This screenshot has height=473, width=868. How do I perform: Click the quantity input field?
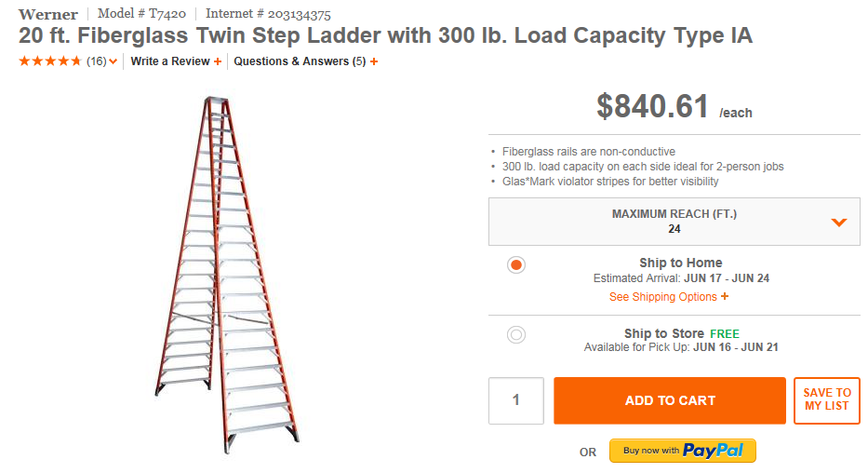pos(515,400)
